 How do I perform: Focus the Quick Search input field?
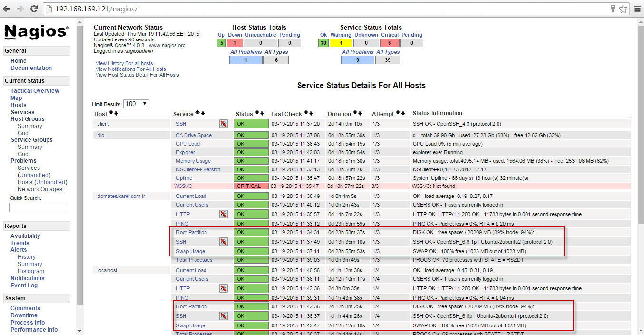point(38,207)
